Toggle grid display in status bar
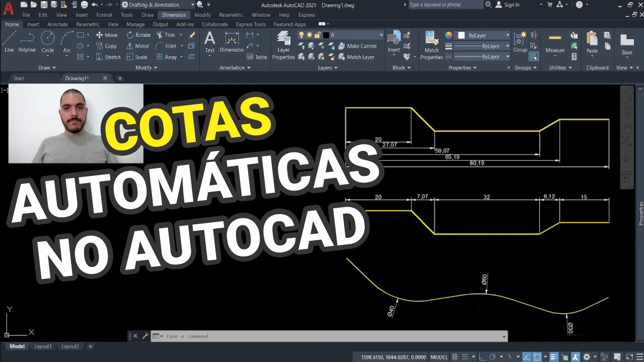644x362 pixels. pyautogui.click(x=455, y=356)
